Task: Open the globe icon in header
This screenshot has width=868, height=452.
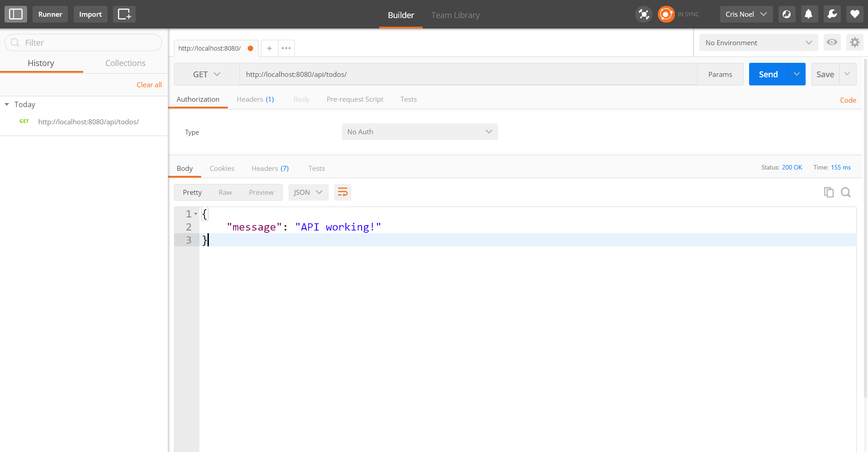Action: [x=787, y=14]
